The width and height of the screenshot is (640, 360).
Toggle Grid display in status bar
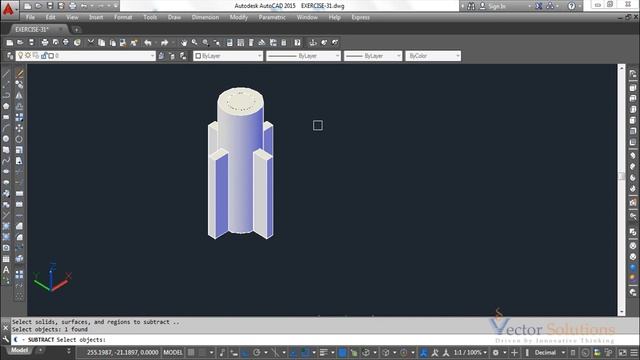pos(191,352)
